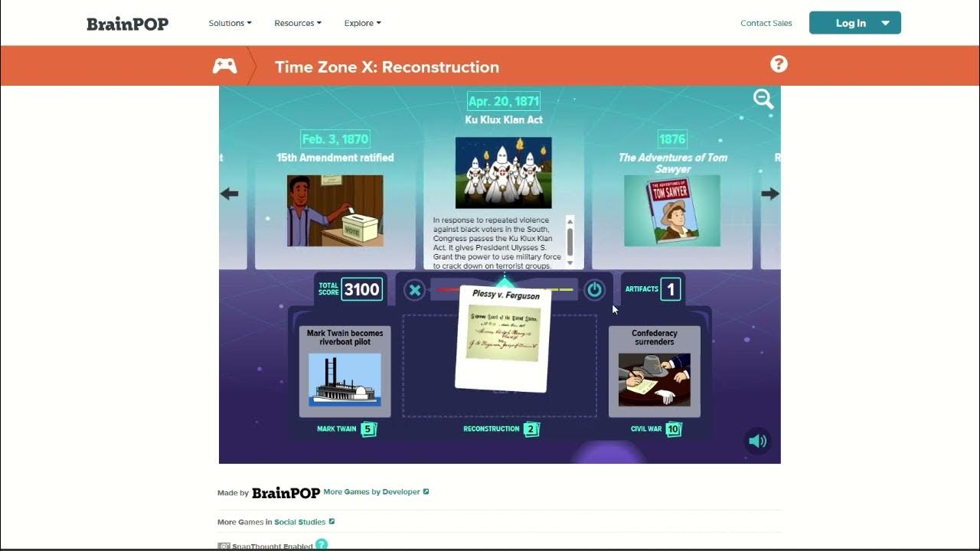Screen dimensions: 980x551
Task: Open the Explore dropdown menu
Action: (362, 23)
